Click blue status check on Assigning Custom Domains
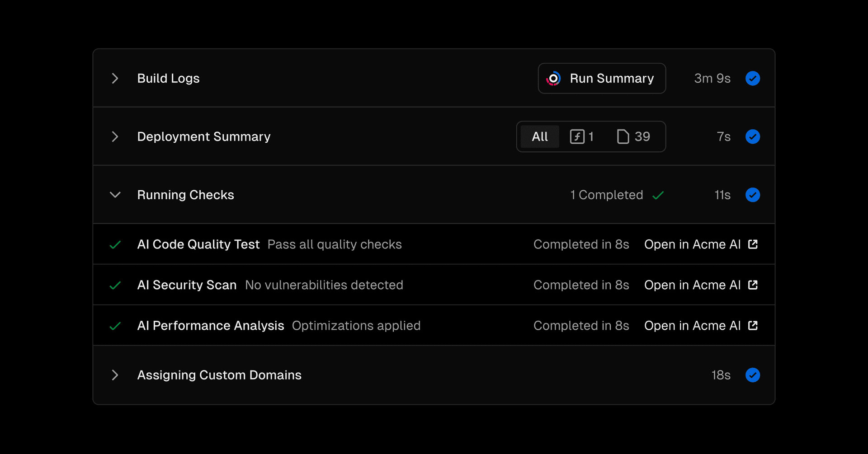 (753, 375)
